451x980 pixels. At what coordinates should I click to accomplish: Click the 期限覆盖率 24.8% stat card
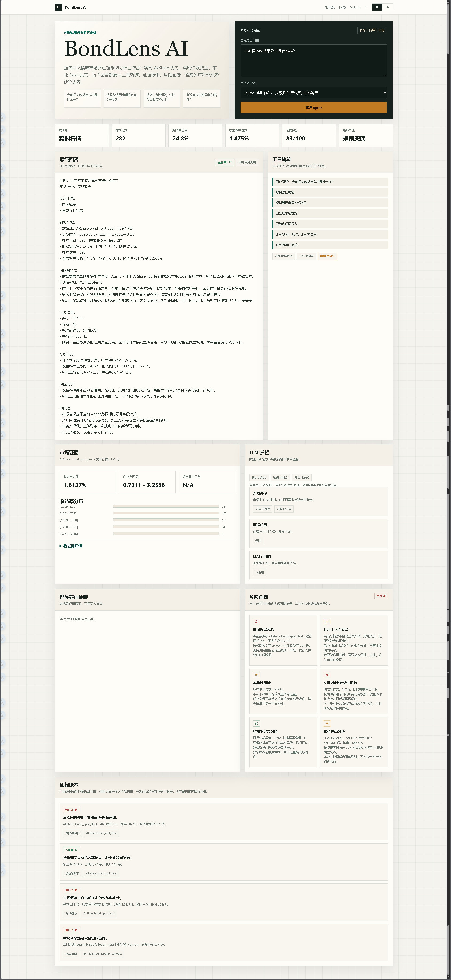coord(195,136)
